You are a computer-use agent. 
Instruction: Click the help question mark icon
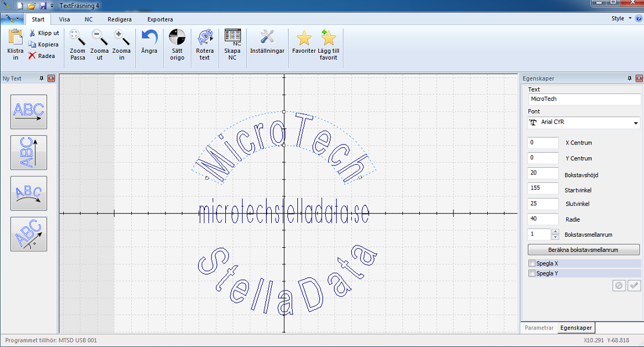tap(639, 19)
